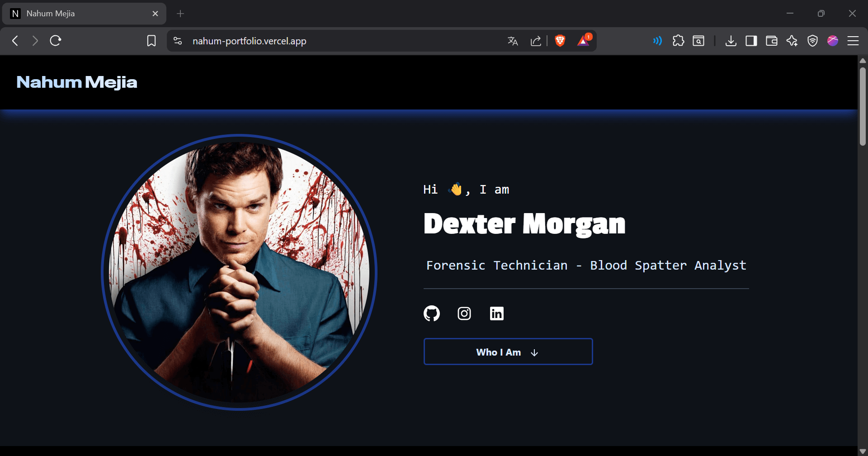Viewport: 868px width, 456px height.
Task: Toggle the sidebar panel
Action: (x=751, y=41)
